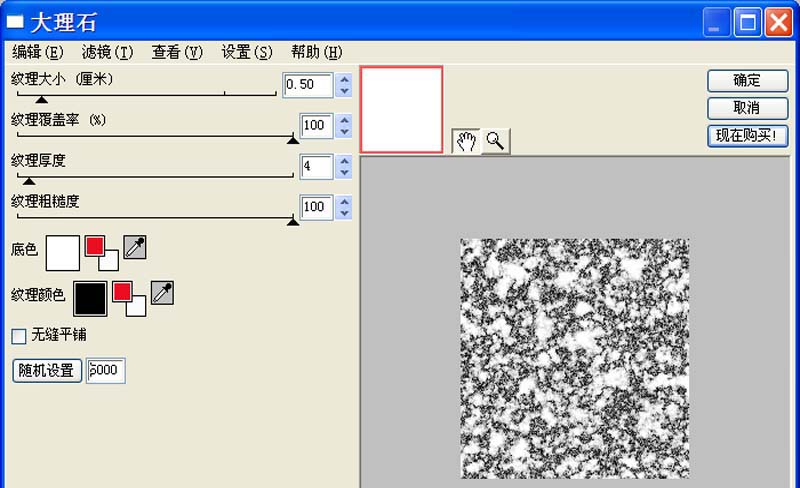Increase 纹理大小 with up spinner arrow

(345, 79)
